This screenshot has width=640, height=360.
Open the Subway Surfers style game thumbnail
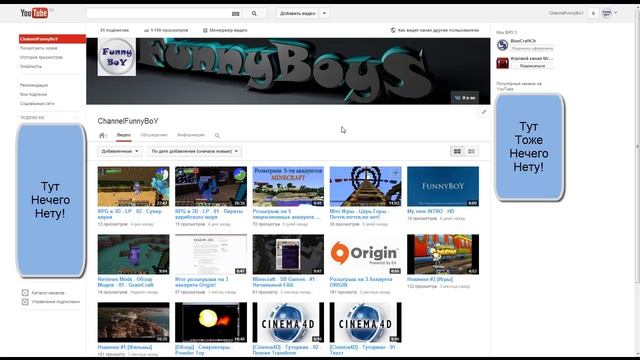click(x=443, y=254)
